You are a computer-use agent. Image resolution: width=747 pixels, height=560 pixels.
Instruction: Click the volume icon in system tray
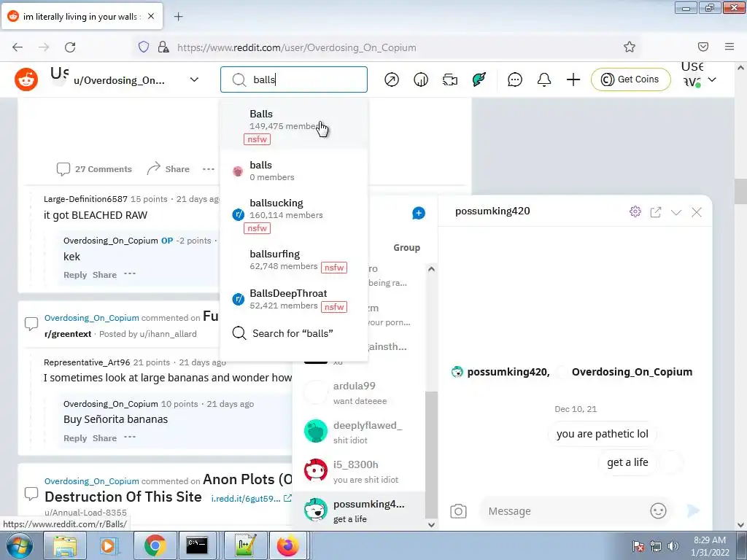[673, 545]
